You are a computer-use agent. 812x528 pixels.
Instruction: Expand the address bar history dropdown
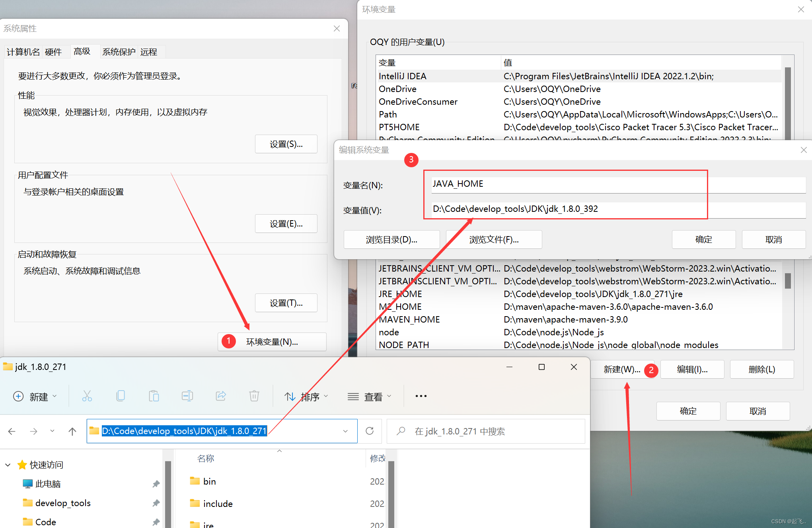345,431
